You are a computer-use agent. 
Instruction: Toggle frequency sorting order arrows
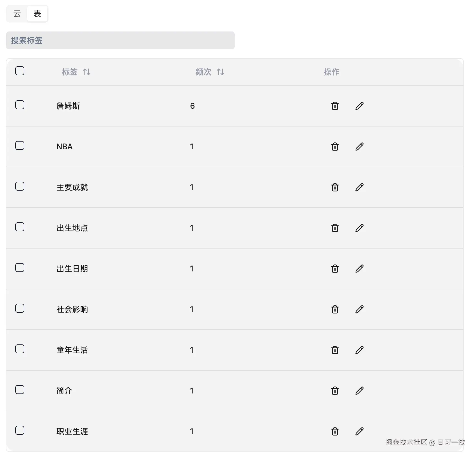pos(220,72)
